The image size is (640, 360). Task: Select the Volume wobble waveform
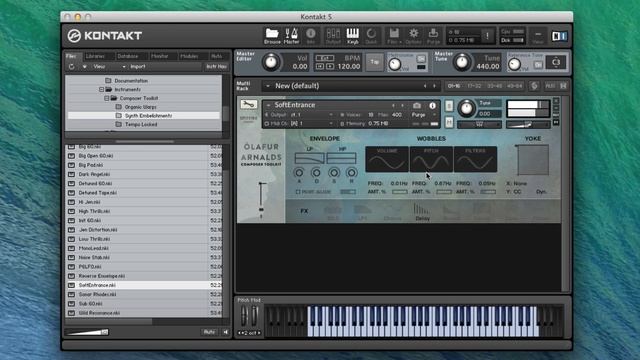tap(387, 159)
